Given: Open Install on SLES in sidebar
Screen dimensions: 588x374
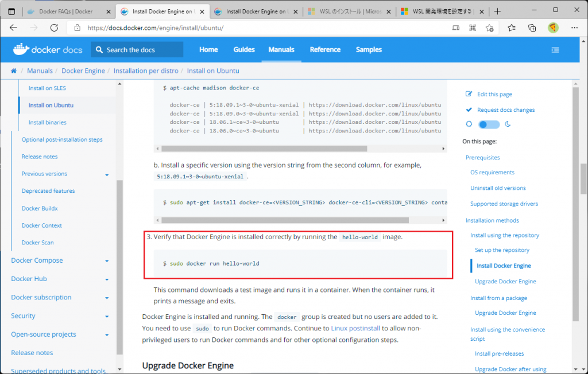Looking at the screenshot, I should click(47, 88).
